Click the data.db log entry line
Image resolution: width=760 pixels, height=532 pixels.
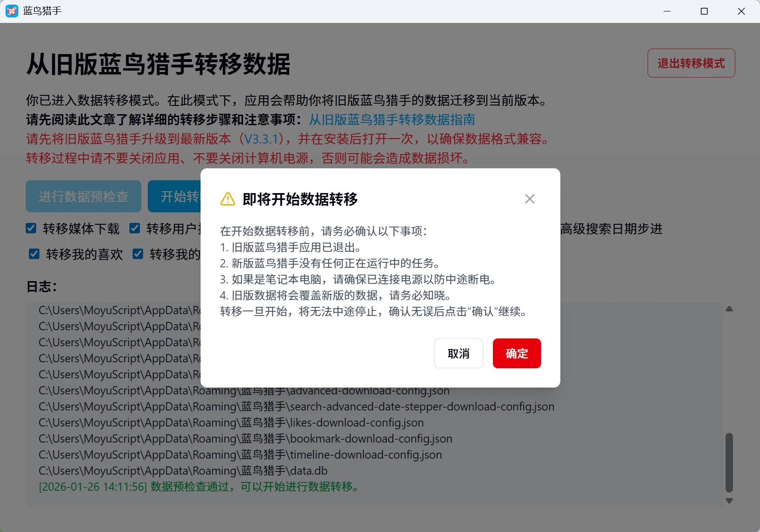(183, 471)
